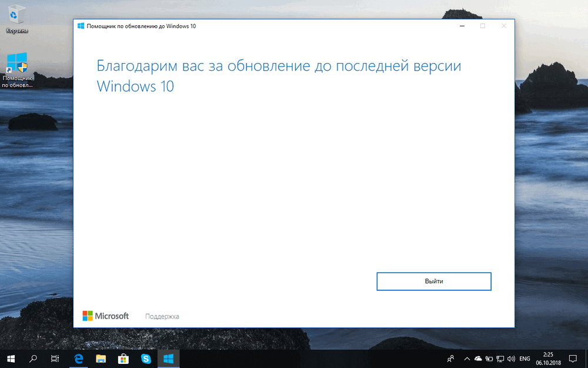Launch Skype from the taskbar
Image resolution: width=588 pixels, height=368 pixels.
click(x=146, y=359)
